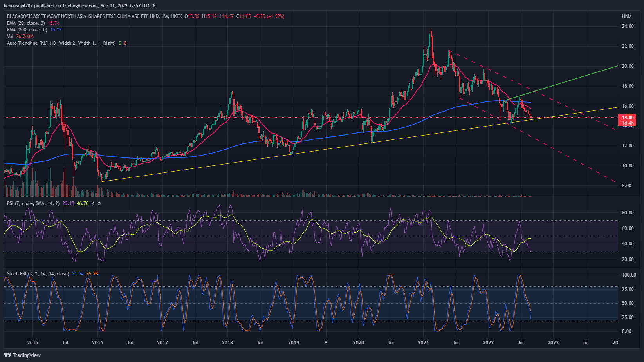Screen dimensions: 644x362
Task: Select the Auto Trendline [KL] indicator legend
Action: pyautogui.click(x=61, y=43)
